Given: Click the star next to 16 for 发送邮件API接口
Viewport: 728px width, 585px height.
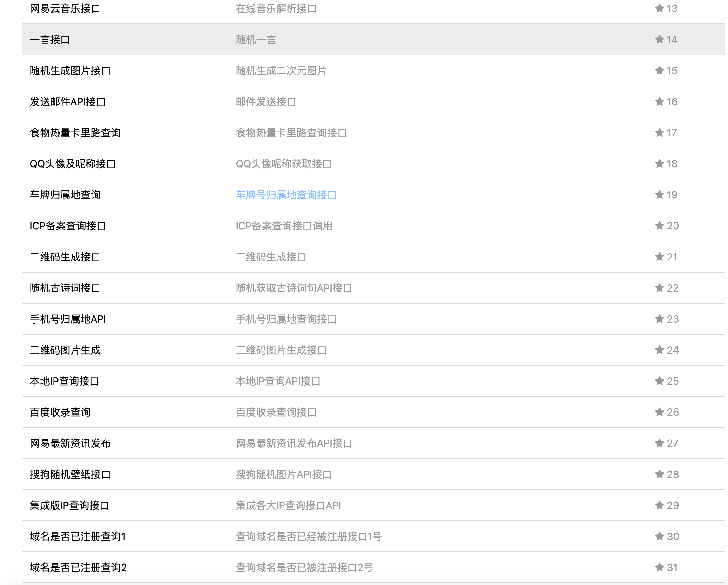Looking at the screenshot, I should [659, 101].
